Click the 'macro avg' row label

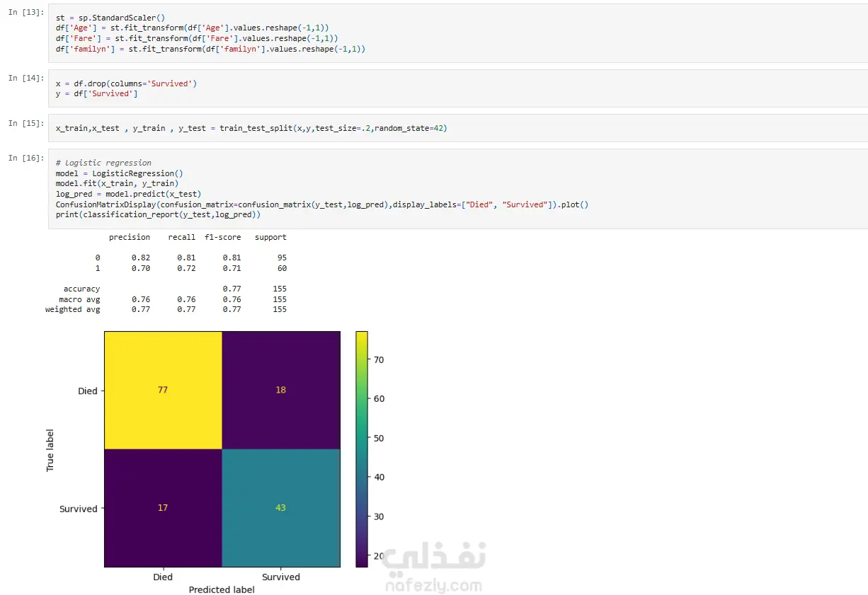pyautogui.click(x=79, y=299)
